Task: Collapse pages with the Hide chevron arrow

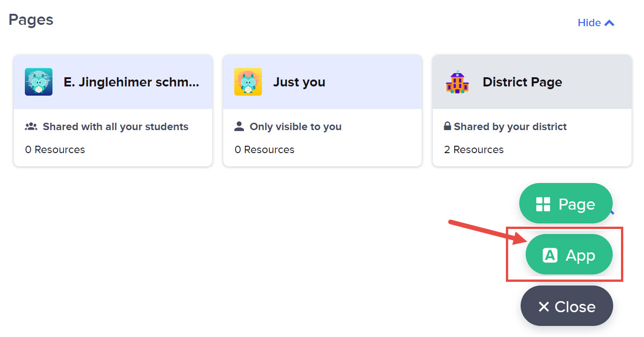Action: (609, 23)
